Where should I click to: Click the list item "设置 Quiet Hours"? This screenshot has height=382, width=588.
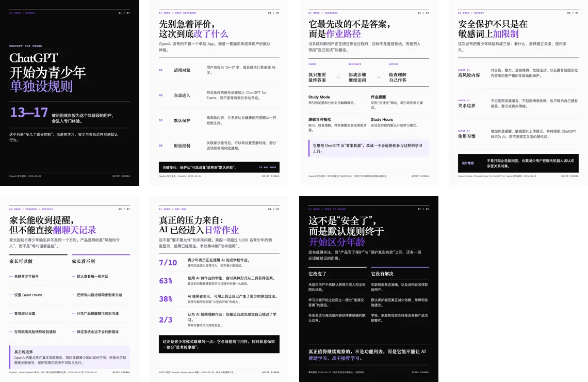pos(28,295)
